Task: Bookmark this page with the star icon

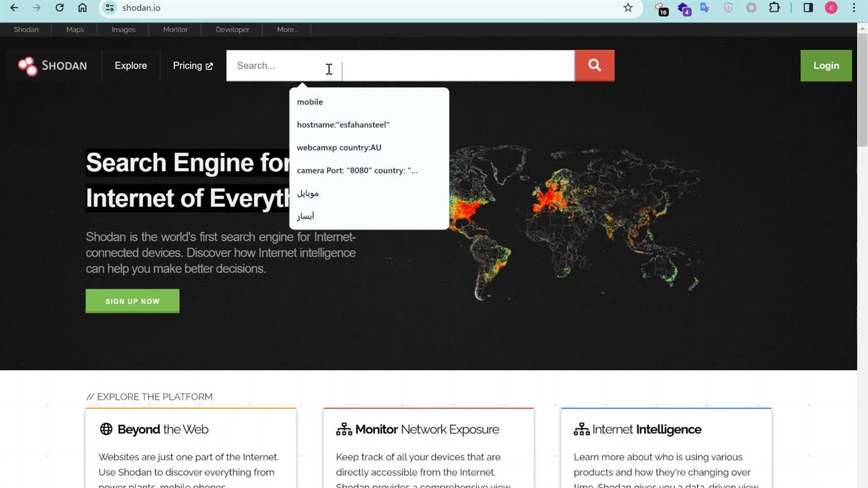Action: coord(628,8)
